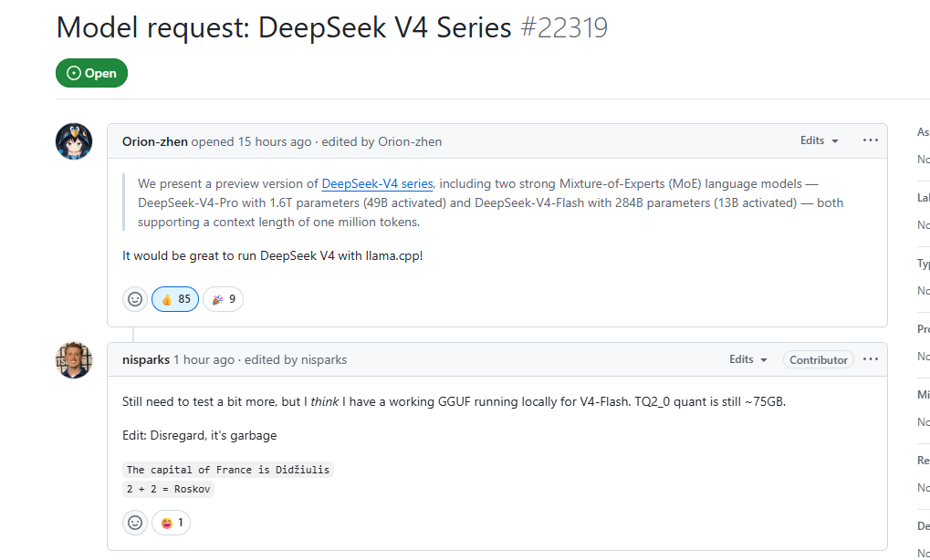Click issue title 'Model request: DeepSeek V4 Series'

coord(284,27)
